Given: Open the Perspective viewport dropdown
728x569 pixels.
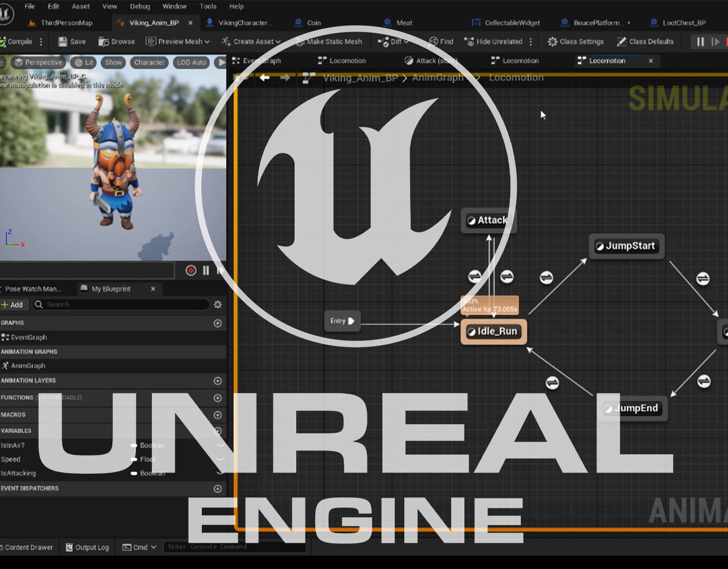Looking at the screenshot, I should (x=38, y=62).
